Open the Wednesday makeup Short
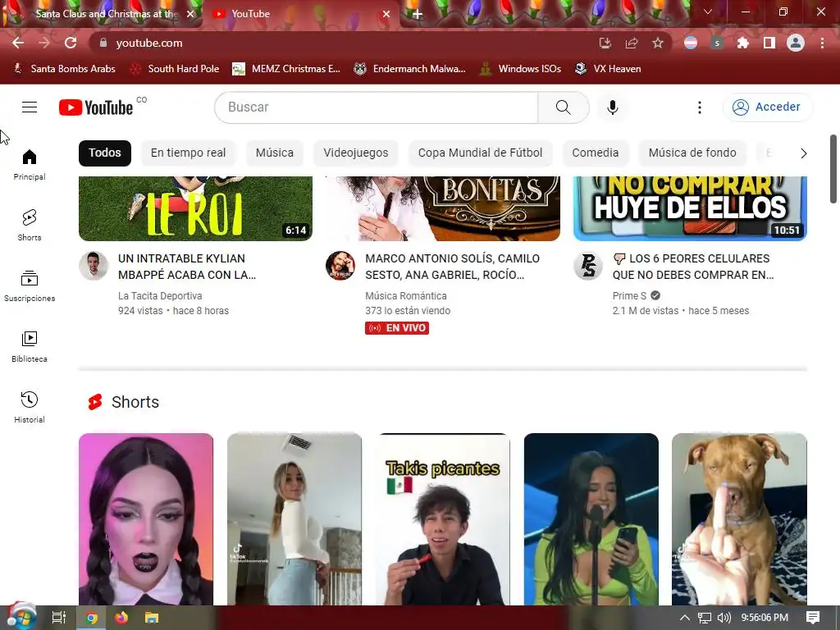This screenshot has width=840, height=630. click(146, 519)
